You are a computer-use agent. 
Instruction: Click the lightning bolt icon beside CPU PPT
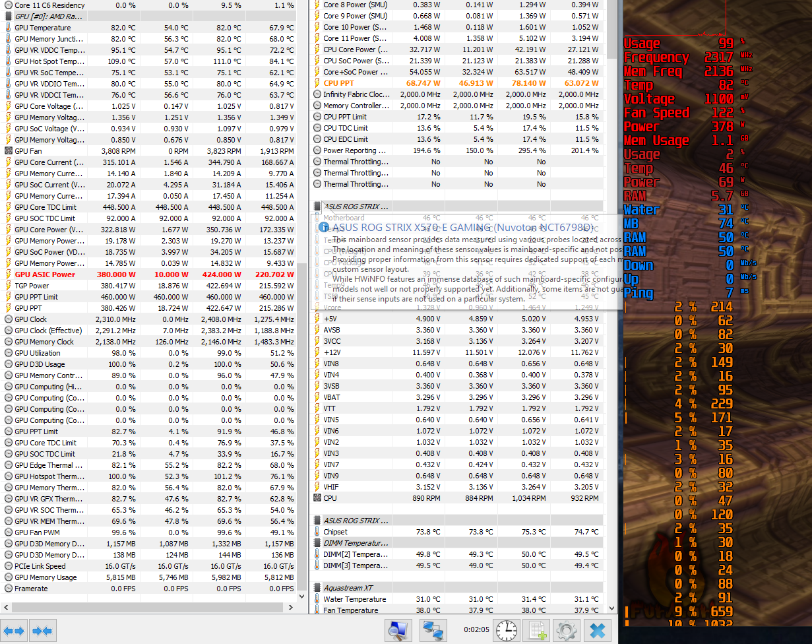point(317,82)
